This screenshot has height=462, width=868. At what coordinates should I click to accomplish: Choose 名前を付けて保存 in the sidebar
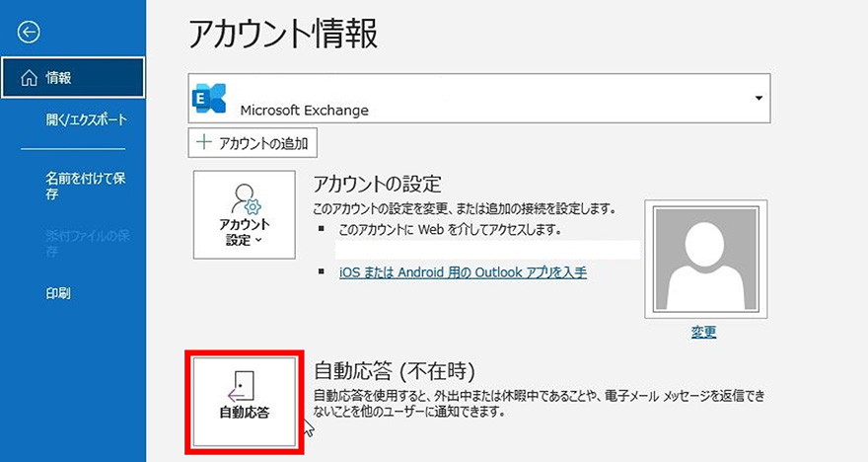click(85, 186)
